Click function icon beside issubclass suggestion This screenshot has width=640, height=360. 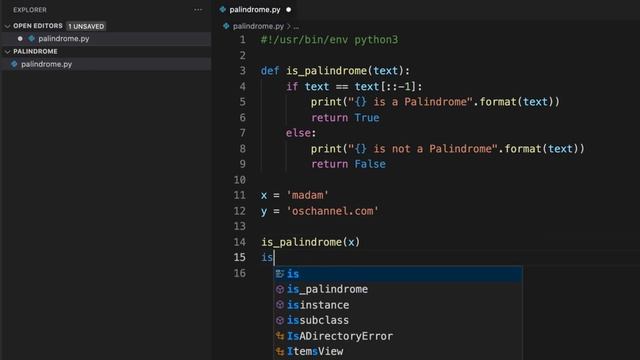tap(280, 320)
